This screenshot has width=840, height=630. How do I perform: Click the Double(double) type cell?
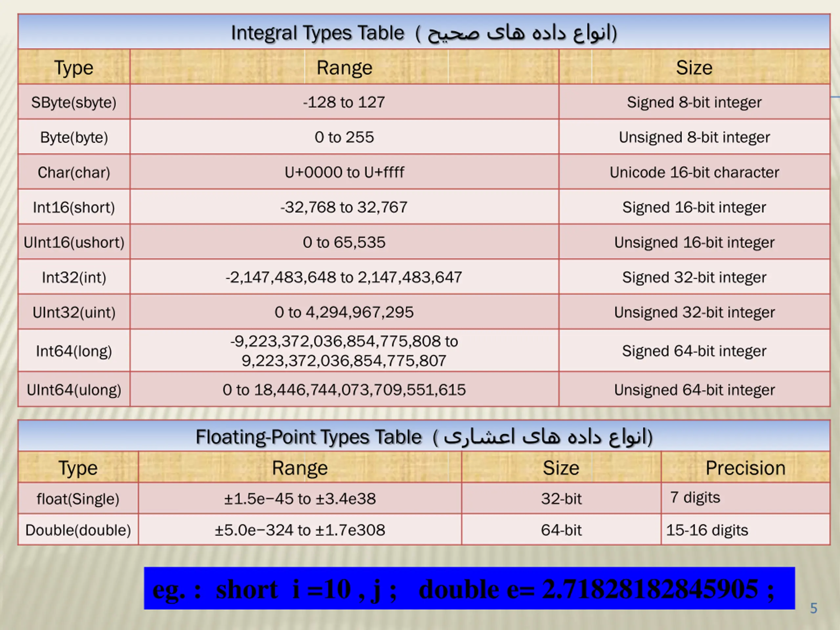pyautogui.click(x=78, y=529)
